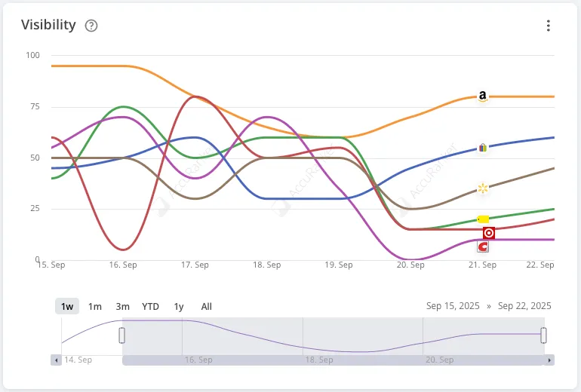Click the eBay shopping bag marker

click(x=483, y=148)
